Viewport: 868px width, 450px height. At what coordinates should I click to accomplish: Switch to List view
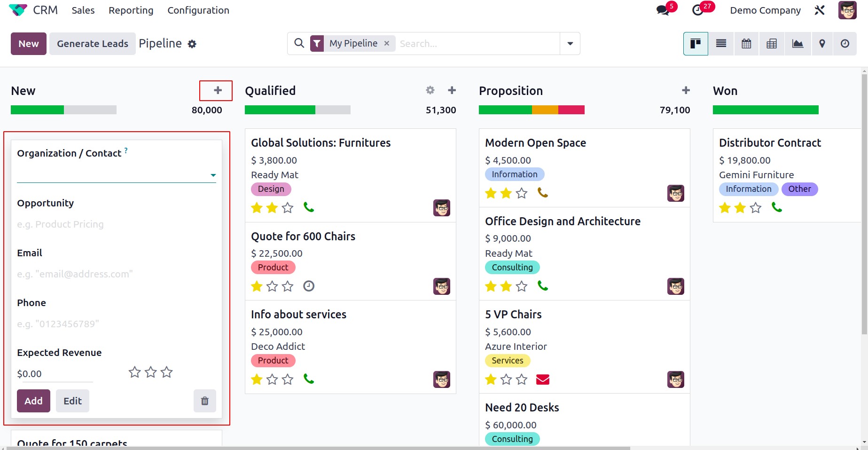point(721,44)
